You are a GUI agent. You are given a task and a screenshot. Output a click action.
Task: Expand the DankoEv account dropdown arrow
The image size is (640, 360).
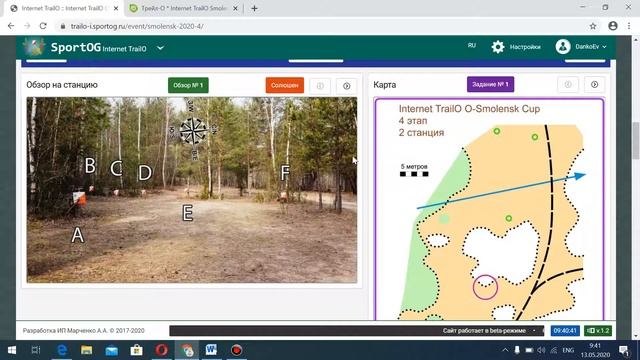click(x=604, y=47)
